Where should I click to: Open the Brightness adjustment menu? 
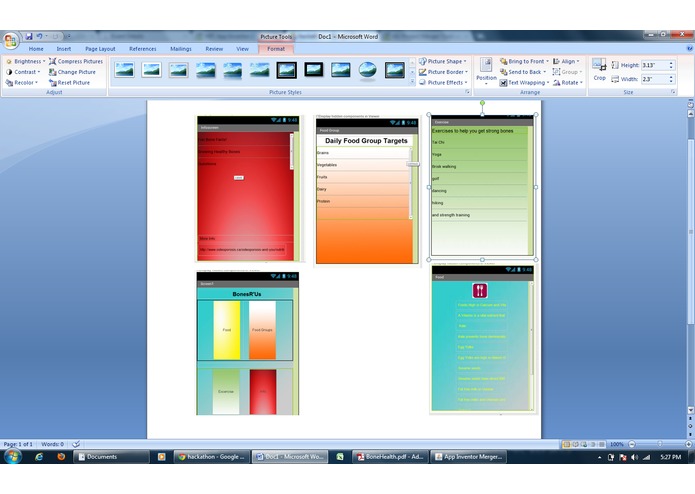pos(26,62)
